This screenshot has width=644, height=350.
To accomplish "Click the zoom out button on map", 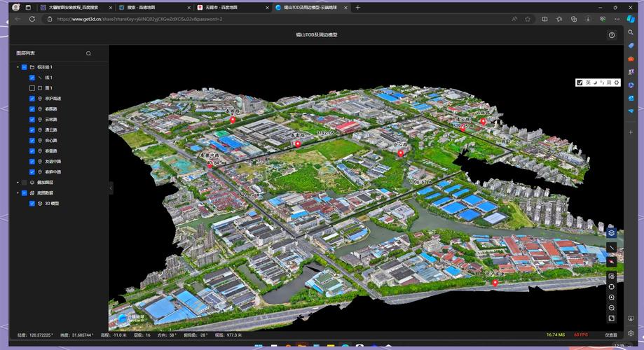I will [611, 308].
